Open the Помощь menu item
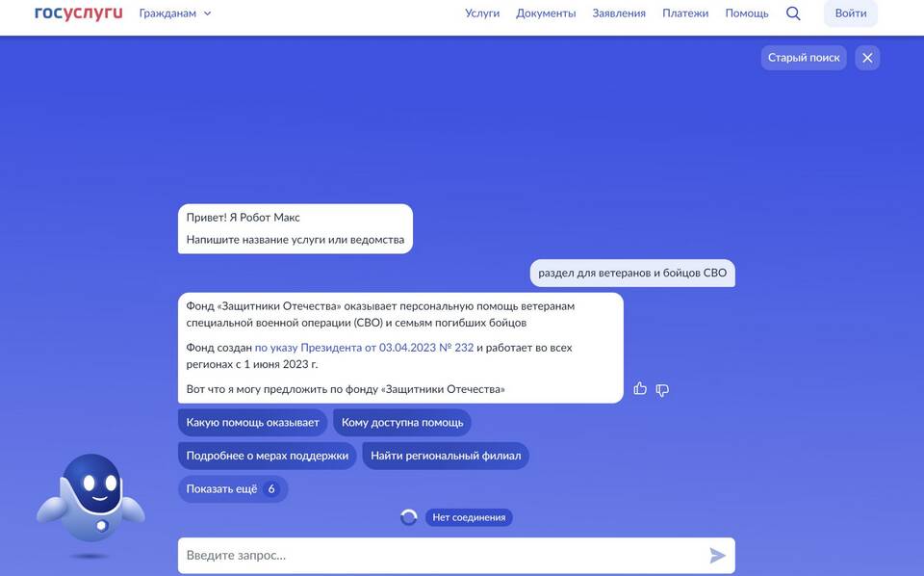Viewport: 924px width, 576px height. [747, 13]
